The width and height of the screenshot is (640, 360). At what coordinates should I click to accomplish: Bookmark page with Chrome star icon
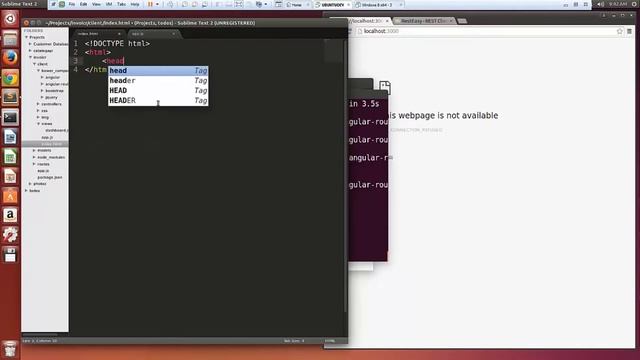click(x=620, y=31)
